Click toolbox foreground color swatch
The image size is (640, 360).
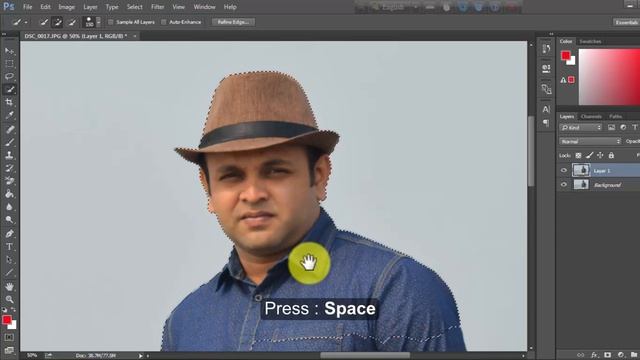coord(7,320)
